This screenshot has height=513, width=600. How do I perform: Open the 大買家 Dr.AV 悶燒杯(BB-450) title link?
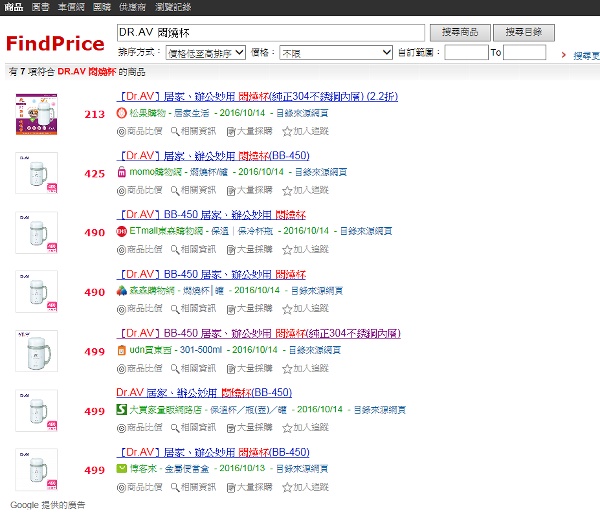pos(204,392)
